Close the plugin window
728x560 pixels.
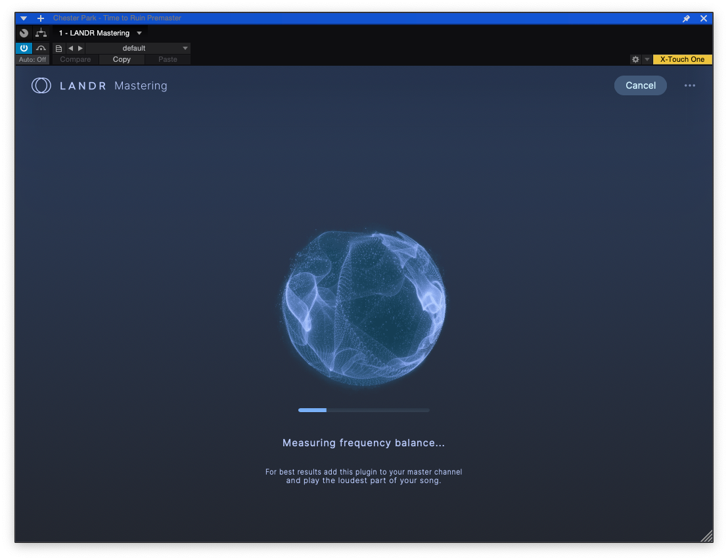click(x=704, y=18)
